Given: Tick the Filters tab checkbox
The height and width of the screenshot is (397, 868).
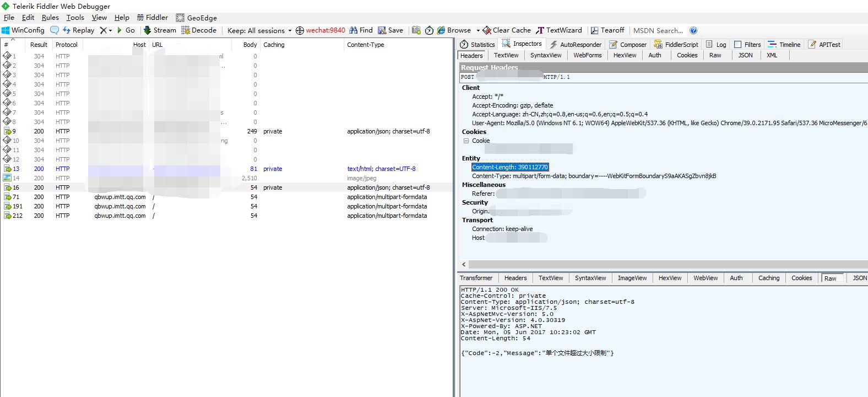Looking at the screenshot, I should point(738,45).
